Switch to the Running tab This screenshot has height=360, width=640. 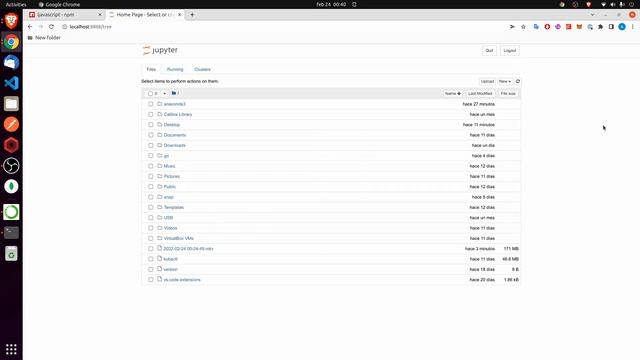pyautogui.click(x=175, y=69)
